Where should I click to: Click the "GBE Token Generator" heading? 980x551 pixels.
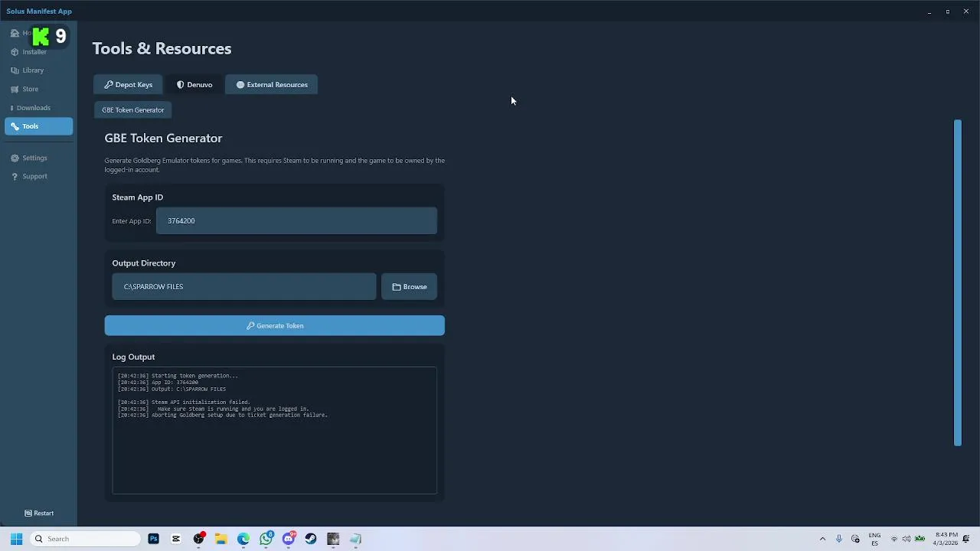click(x=163, y=139)
